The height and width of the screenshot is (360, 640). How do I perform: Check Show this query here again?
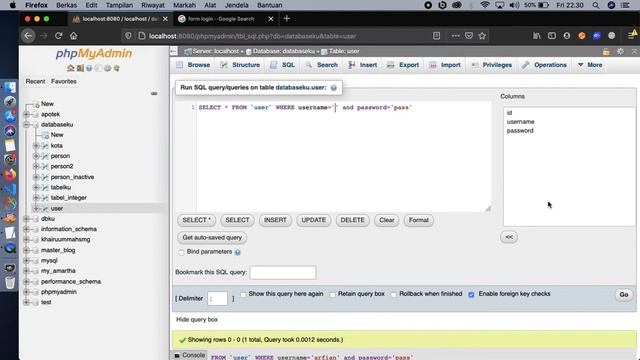click(x=243, y=294)
